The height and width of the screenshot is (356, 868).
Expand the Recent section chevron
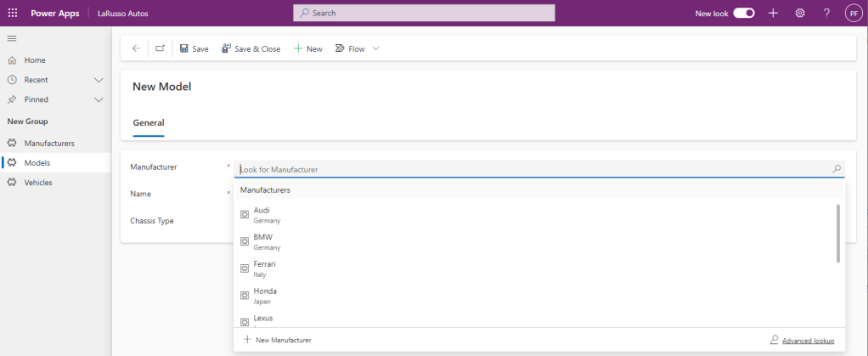pyautogui.click(x=99, y=80)
